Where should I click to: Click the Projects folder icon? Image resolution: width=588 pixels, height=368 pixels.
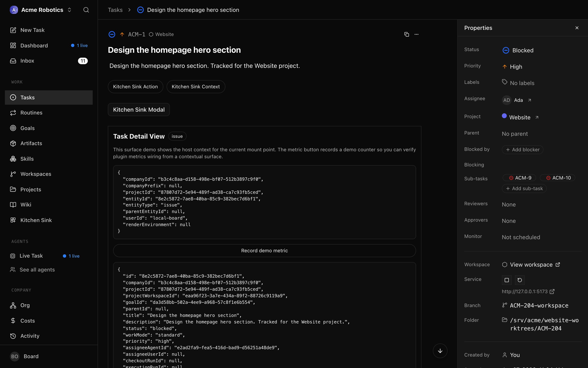(x=13, y=189)
